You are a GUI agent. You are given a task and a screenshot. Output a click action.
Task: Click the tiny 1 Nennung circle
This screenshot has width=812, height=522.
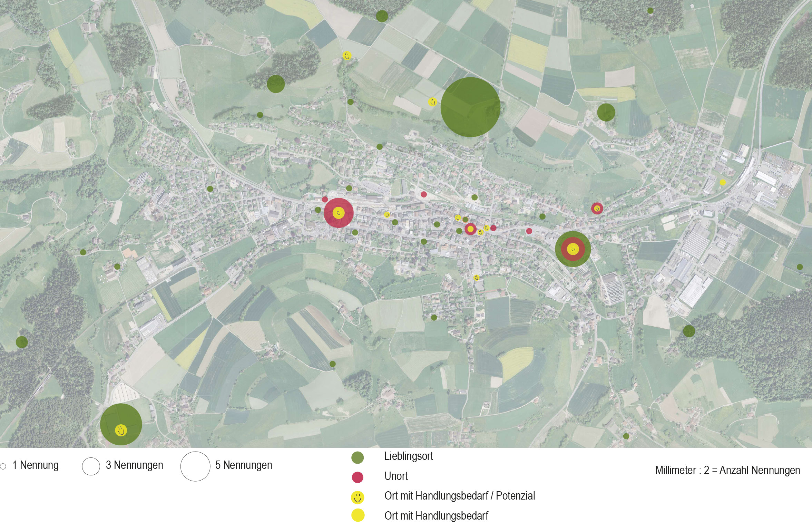pyautogui.click(x=3, y=466)
